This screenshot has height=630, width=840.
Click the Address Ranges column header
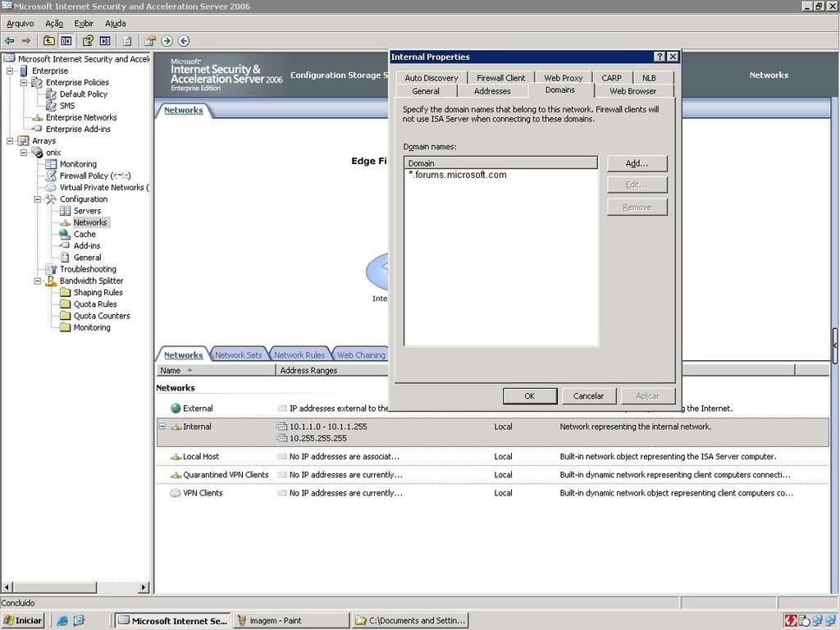tap(332, 370)
